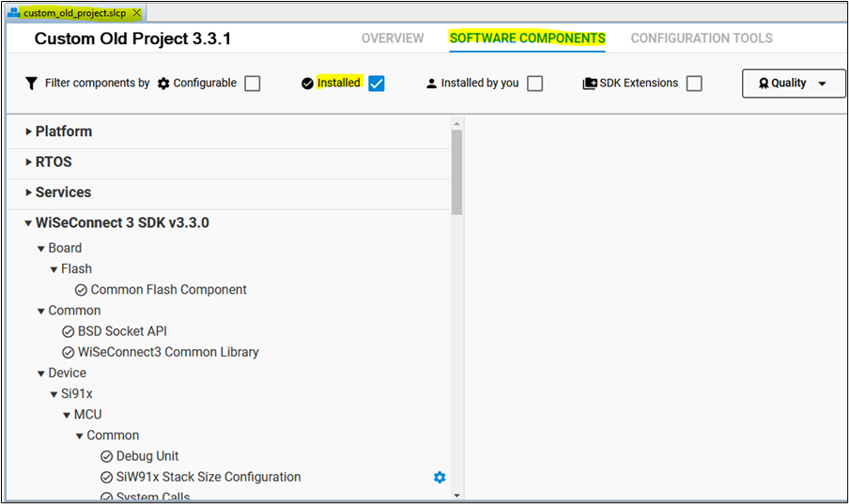Open SiW91x Stack Size Configuration gear
Viewport: 849px width, 504px height.
pyautogui.click(x=440, y=477)
